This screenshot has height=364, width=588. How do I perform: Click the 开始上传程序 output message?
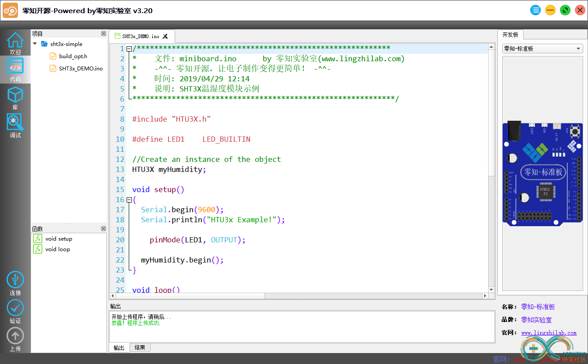point(141,317)
